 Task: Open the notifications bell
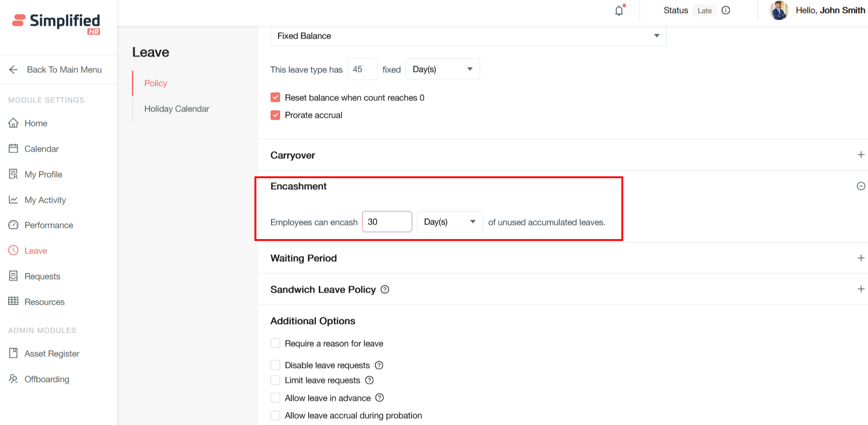[619, 11]
